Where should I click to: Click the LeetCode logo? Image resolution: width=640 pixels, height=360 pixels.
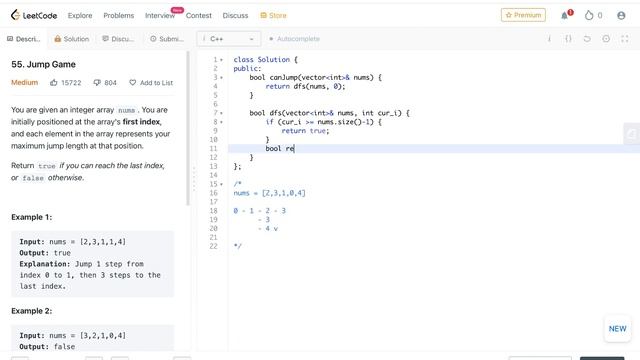click(x=34, y=16)
